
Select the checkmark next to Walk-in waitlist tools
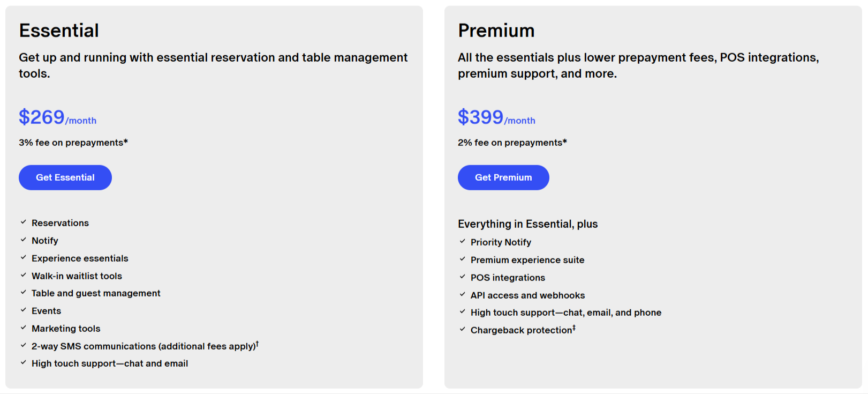(x=24, y=275)
